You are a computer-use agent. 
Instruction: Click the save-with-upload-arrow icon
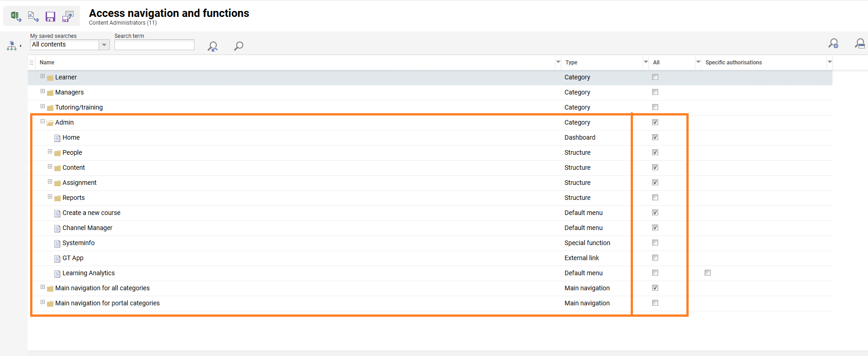tap(68, 17)
